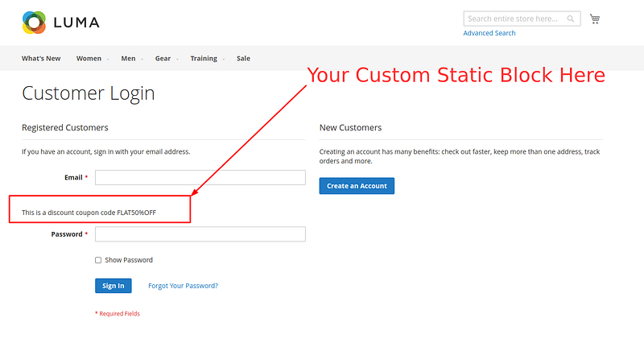Image resolution: width=644 pixels, height=347 pixels.
Task: Expand the Men menu dropdown arrow
Action: click(142, 59)
